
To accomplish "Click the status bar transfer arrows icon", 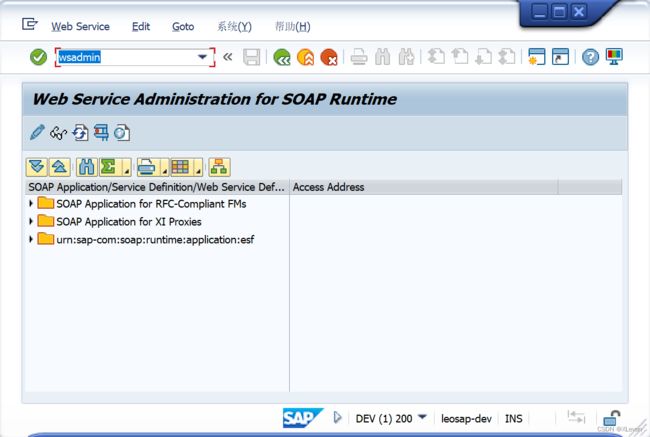I will [576, 417].
